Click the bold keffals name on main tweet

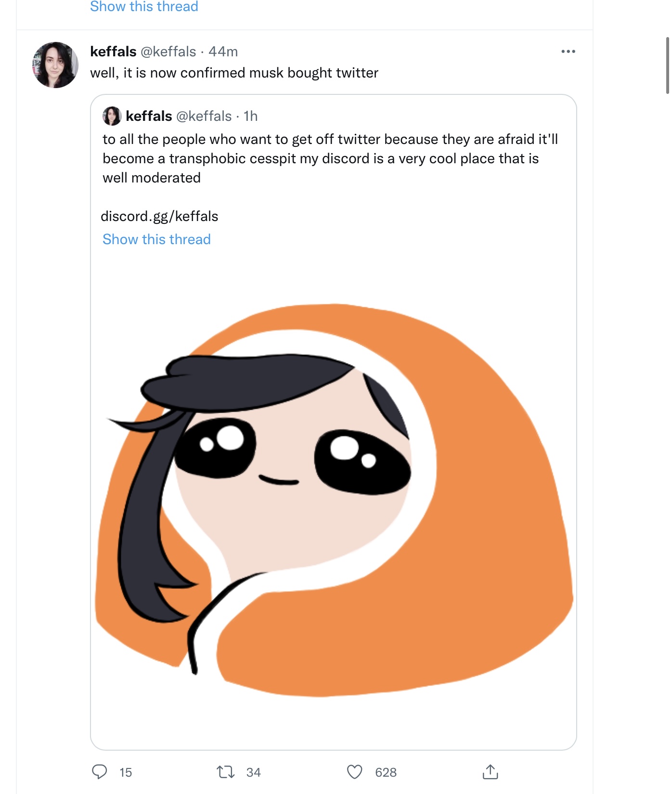113,52
